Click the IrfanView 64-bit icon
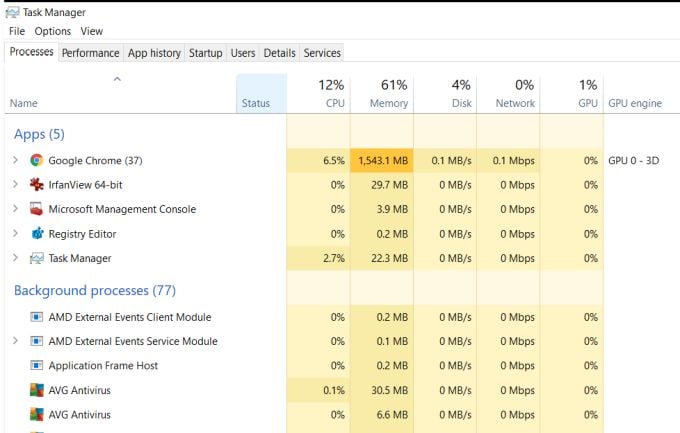The image size is (680, 433). click(x=36, y=185)
